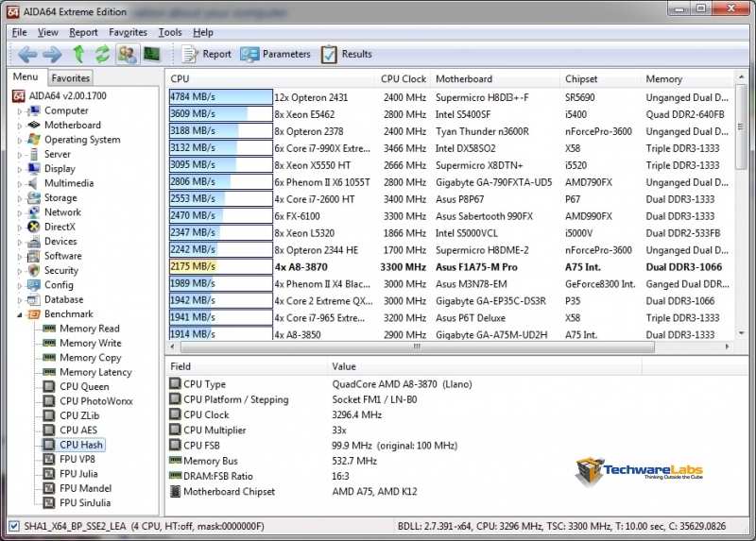The image size is (756, 541).
Task: Open the Parameters toolbar item
Action: (x=275, y=54)
